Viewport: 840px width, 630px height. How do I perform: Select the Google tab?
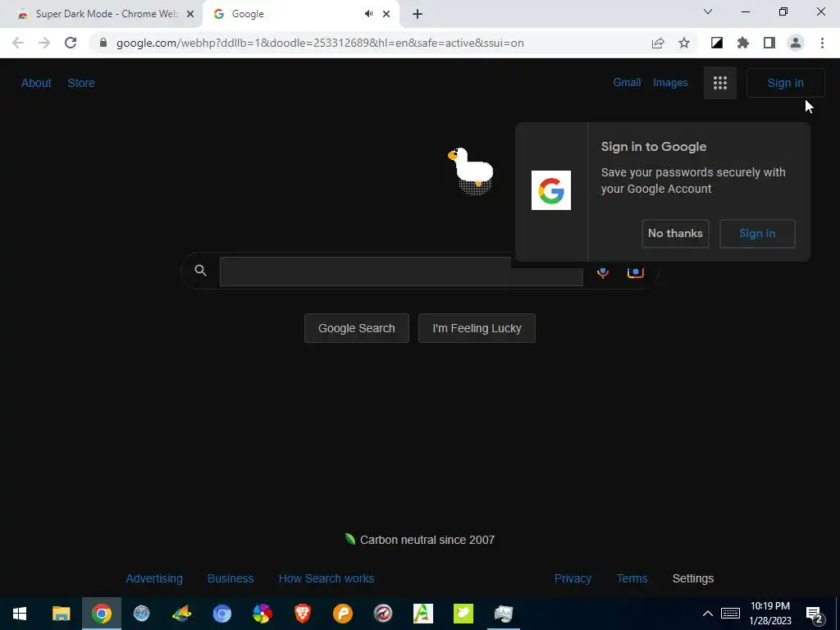point(301,14)
